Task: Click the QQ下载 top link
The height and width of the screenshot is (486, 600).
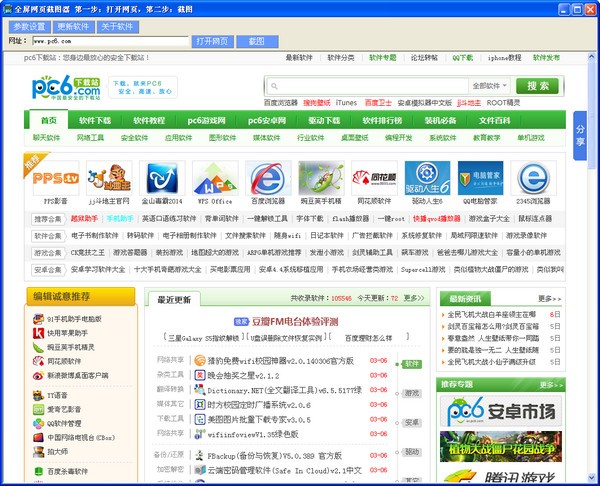Action: [x=463, y=58]
